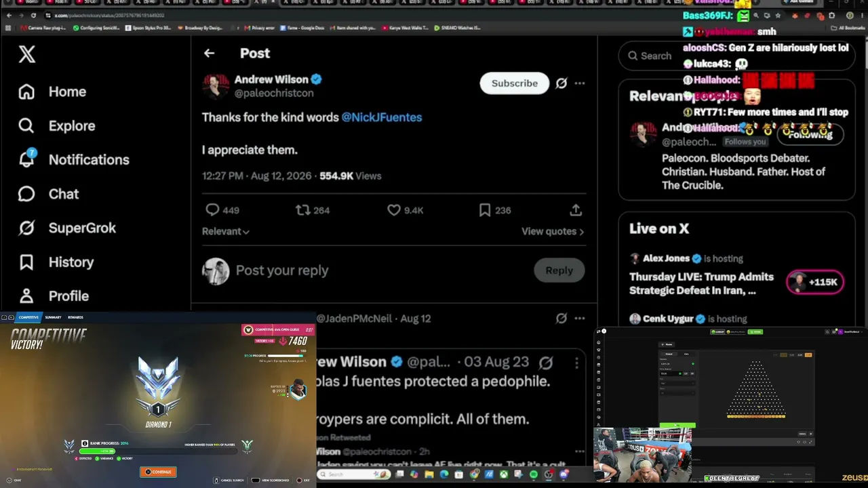Click the Grok icon beside Subscribe

coord(561,83)
